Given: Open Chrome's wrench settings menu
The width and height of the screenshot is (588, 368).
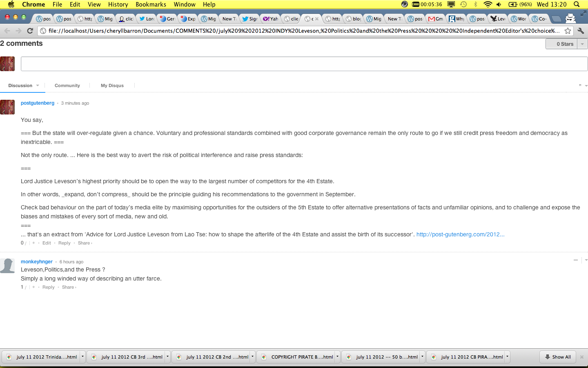Looking at the screenshot, I should [581, 31].
